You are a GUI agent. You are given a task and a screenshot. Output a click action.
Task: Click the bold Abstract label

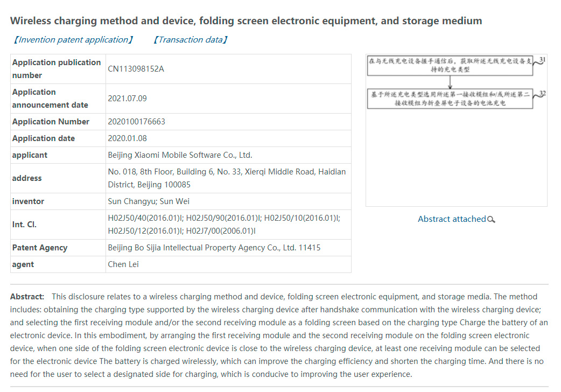[x=27, y=297]
